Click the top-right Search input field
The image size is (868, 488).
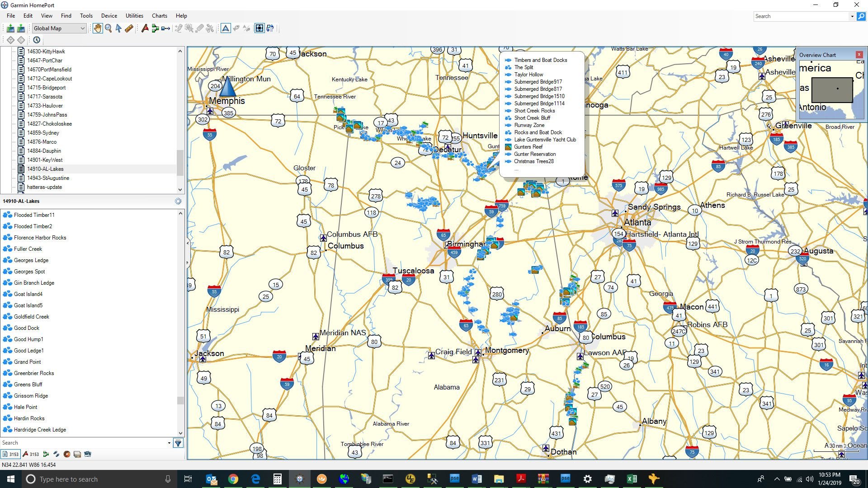pos(801,16)
